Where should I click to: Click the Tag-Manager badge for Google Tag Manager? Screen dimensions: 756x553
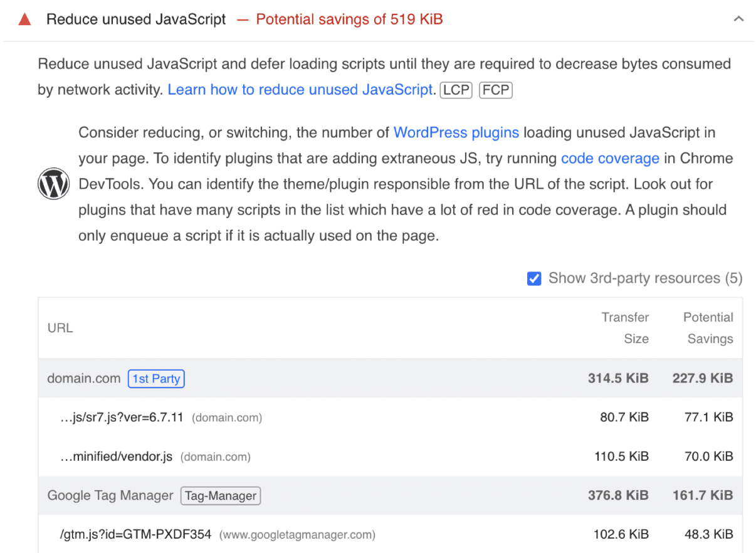pos(220,495)
